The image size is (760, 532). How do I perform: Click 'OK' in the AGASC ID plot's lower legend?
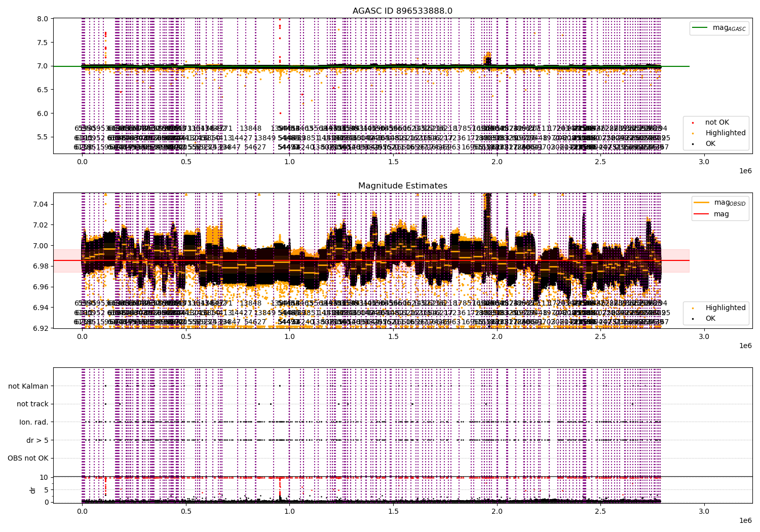[710, 143]
